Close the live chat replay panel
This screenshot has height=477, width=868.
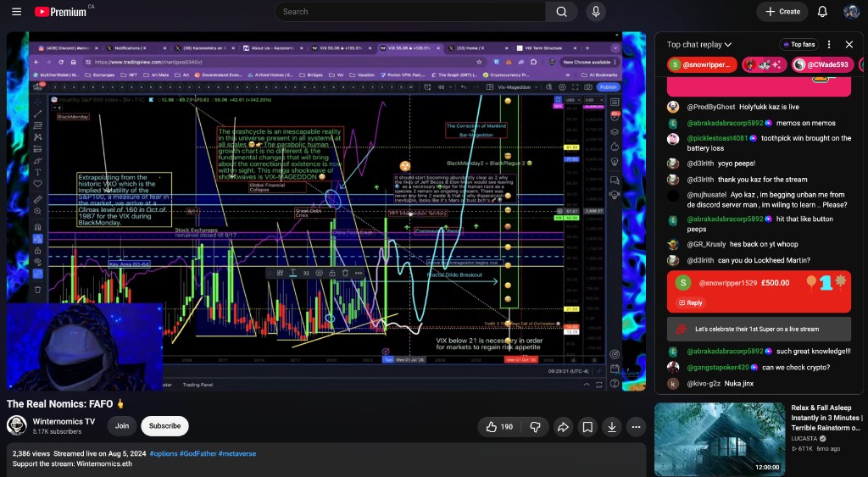click(x=849, y=44)
